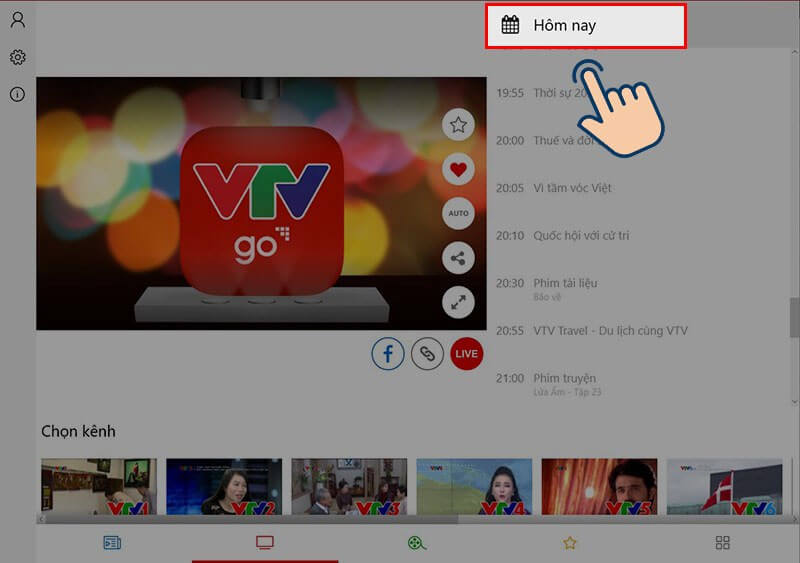Click channel scrollbar left arrow
This screenshot has width=800, height=563.
pos(41,519)
